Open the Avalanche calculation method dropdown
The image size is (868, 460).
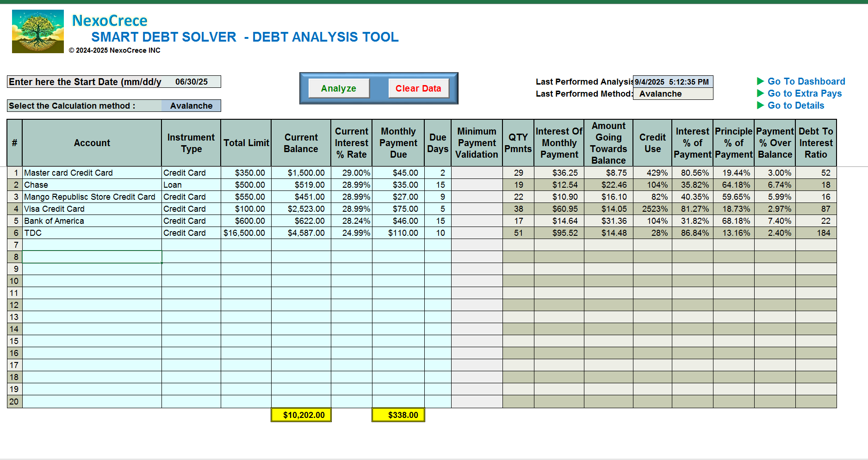[x=191, y=106]
